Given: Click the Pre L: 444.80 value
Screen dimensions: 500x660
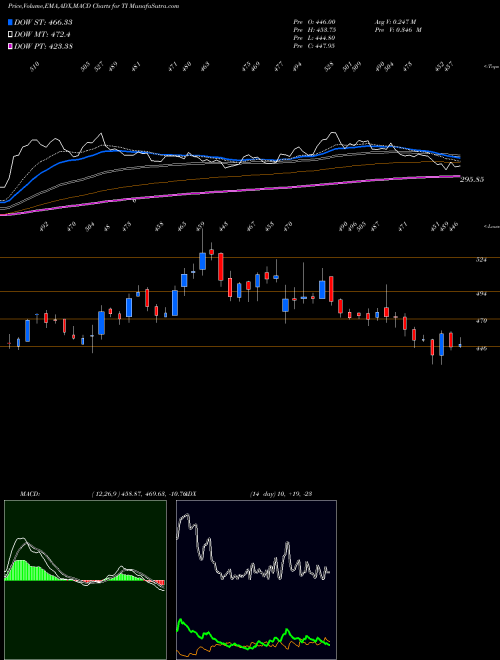Looking at the screenshot, I should pyautogui.click(x=314, y=38).
